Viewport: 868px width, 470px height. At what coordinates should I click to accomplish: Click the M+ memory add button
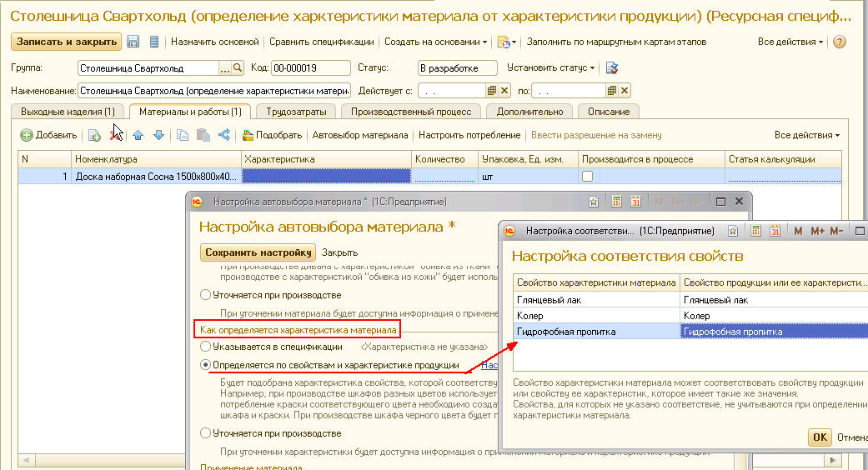point(817,231)
